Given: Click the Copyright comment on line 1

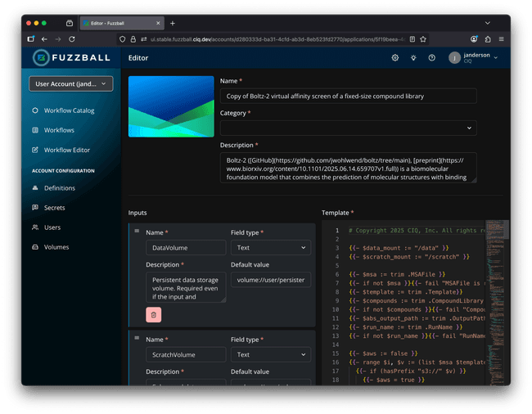Looking at the screenshot, I should (417, 231).
